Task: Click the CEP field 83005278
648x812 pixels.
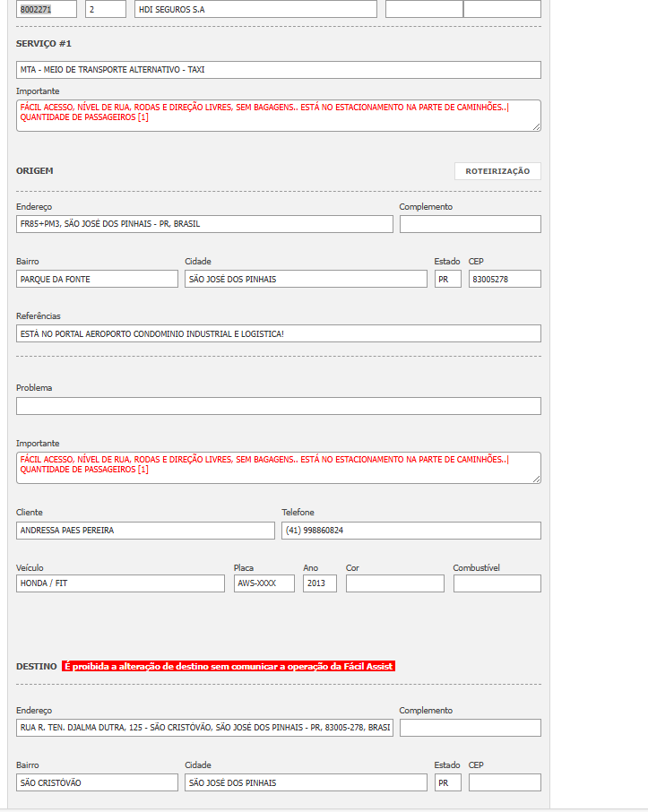Action: point(505,279)
